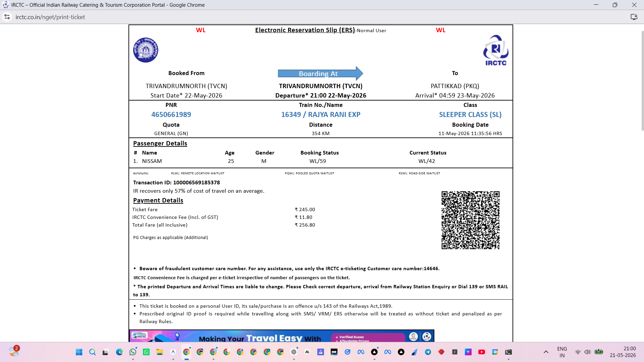This screenshot has height=362, width=644.
Task: Open the red bug app icon
Action: tap(441, 352)
